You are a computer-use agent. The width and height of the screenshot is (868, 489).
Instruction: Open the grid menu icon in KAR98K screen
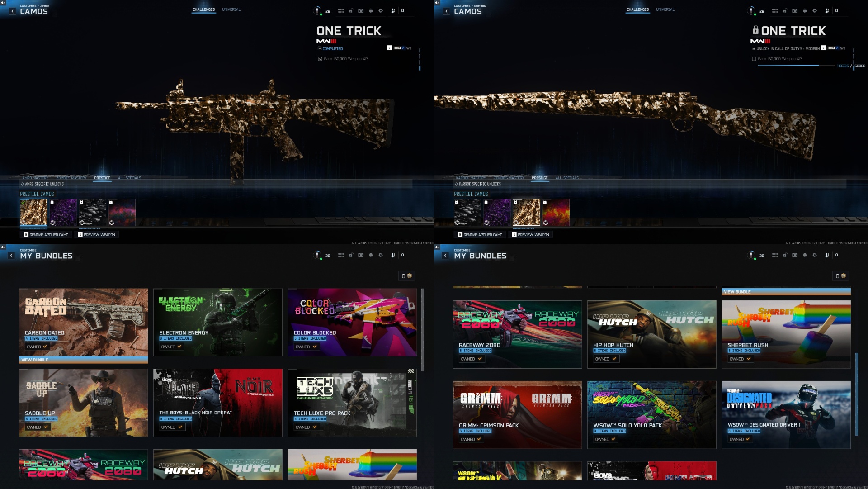pos(775,11)
